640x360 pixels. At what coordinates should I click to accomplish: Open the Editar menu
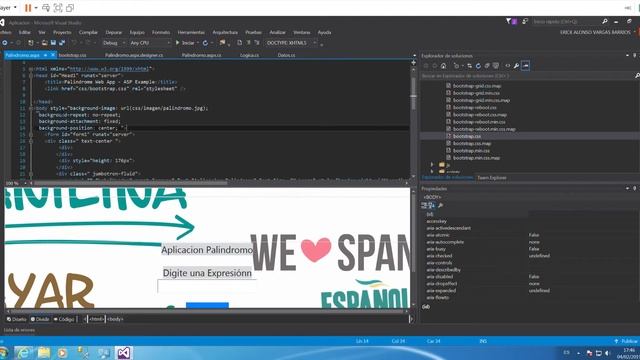[24, 32]
